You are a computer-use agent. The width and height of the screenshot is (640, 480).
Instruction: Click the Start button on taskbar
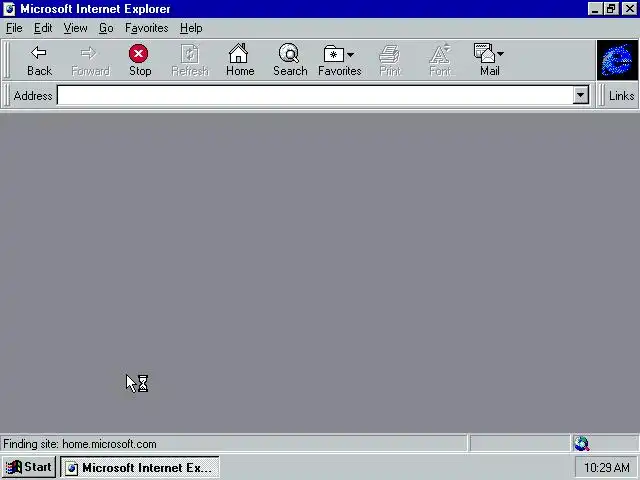pos(29,467)
